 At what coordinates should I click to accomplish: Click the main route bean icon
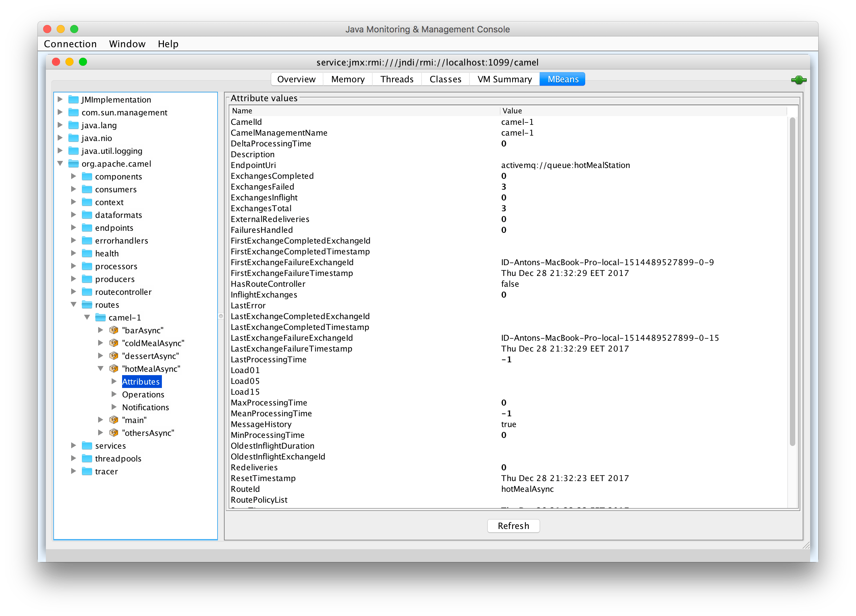[x=114, y=420]
